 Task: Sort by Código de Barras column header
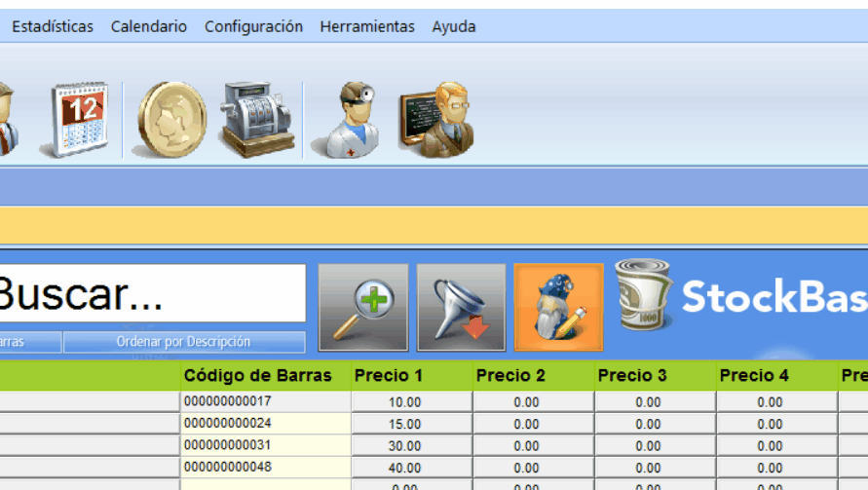[x=265, y=375]
